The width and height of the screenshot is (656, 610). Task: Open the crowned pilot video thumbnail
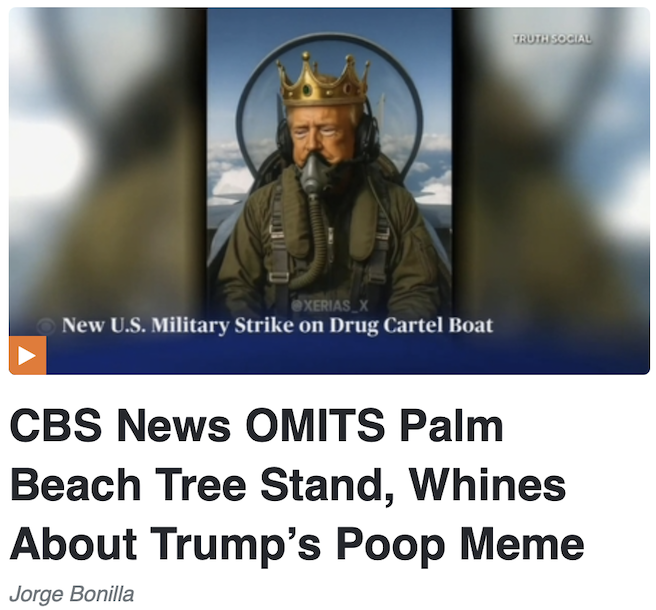pyautogui.click(x=329, y=191)
